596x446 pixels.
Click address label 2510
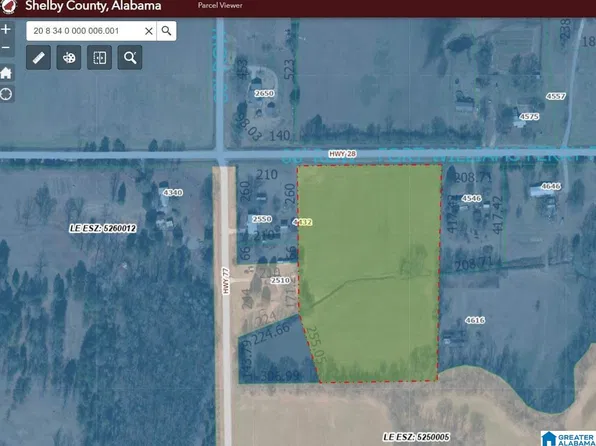(x=280, y=281)
